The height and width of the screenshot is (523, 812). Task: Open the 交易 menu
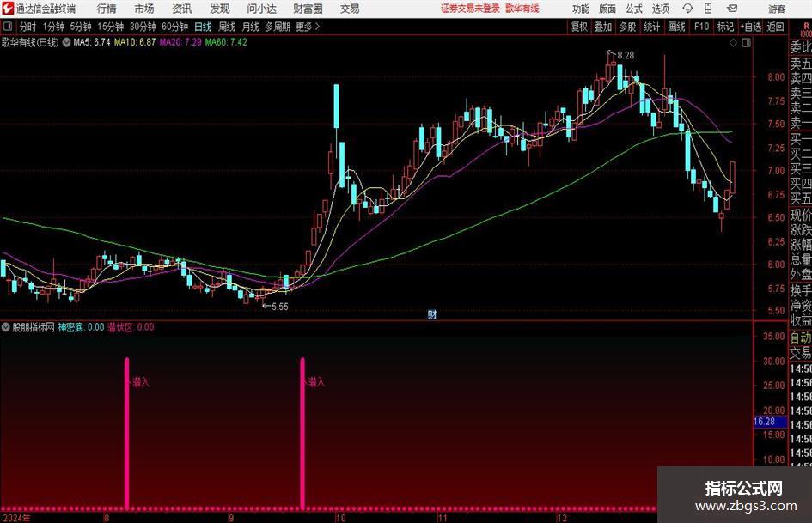[x=350, y=9]
